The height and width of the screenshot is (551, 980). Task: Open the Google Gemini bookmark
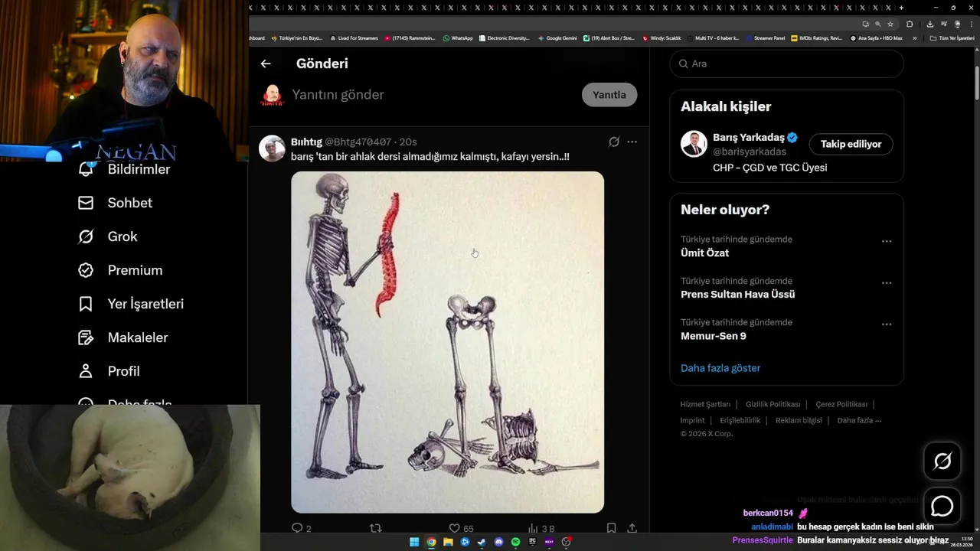[x=557, y=37]
